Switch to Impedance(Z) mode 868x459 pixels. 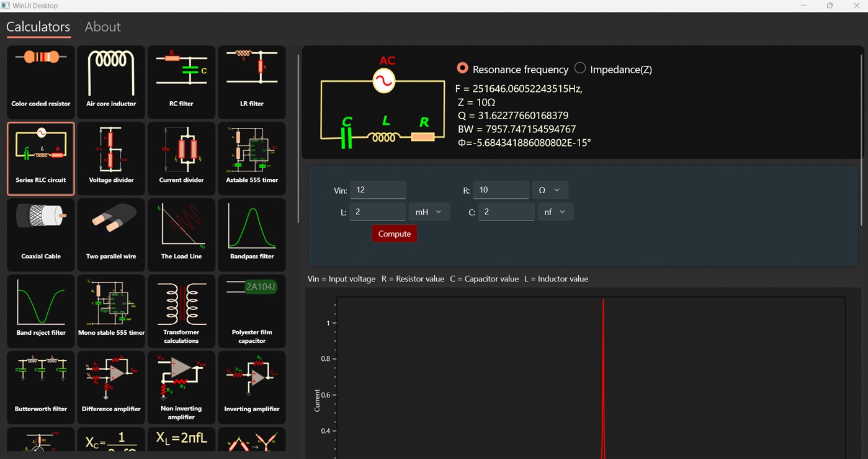pyautogui.click(x=580, y=69)
